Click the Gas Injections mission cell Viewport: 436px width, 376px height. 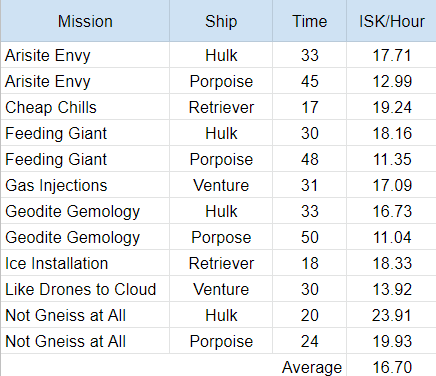pyautogui.click(x=85, y=185)
